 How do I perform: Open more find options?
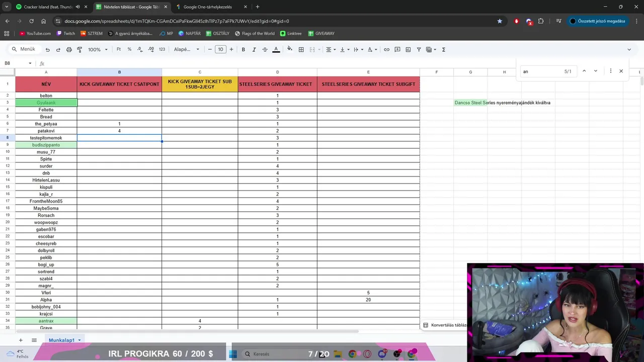click(x=611, y=71)
